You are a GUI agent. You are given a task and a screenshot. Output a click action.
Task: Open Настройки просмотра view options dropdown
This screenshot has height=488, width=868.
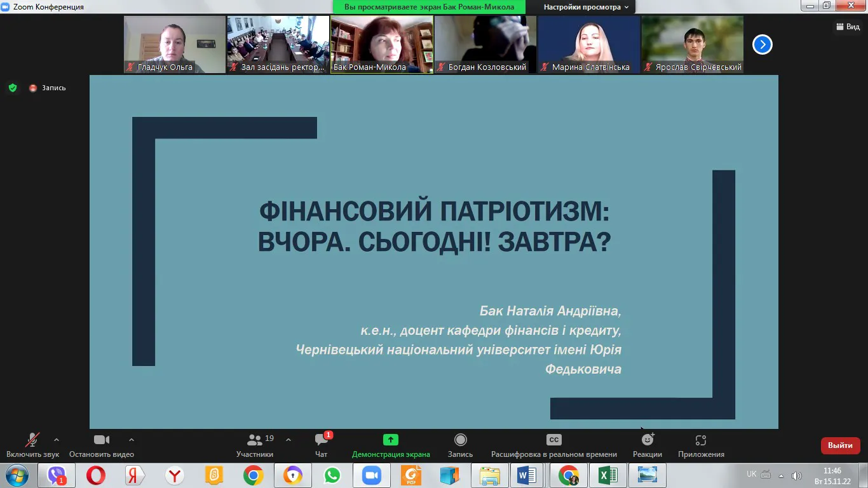(586, 7)
